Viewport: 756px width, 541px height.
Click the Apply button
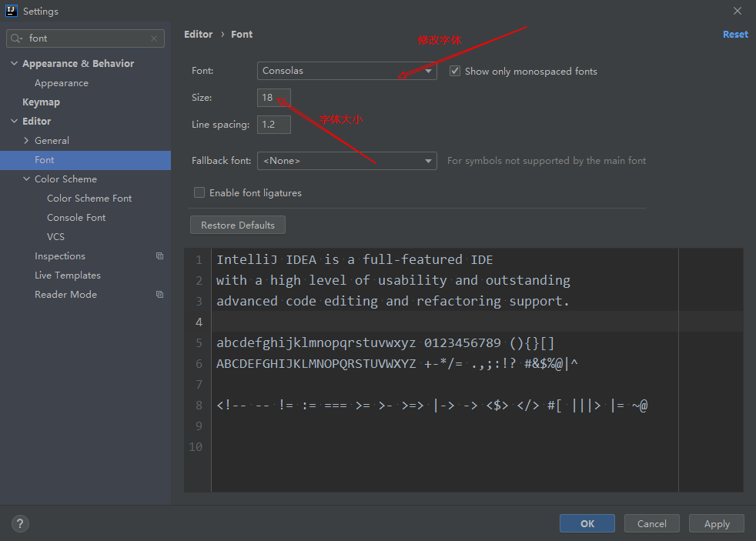[716, 523]
